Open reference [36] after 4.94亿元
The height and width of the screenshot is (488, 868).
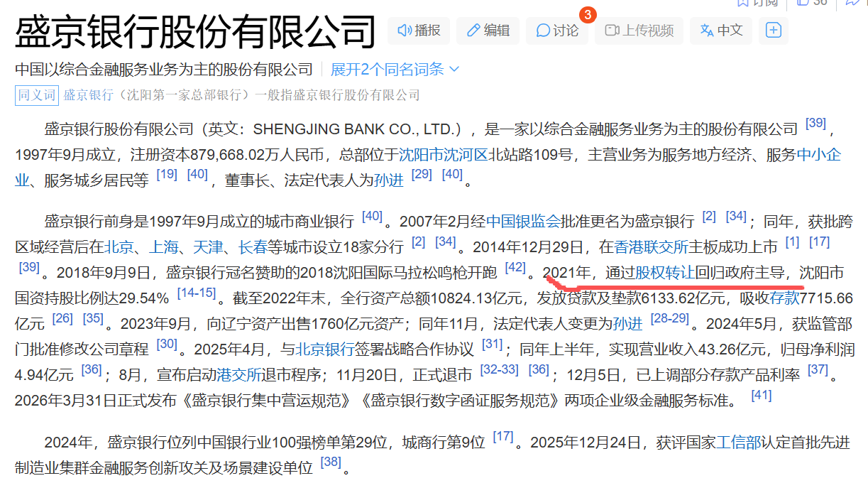pyautogui.click(x=91, y=369)
